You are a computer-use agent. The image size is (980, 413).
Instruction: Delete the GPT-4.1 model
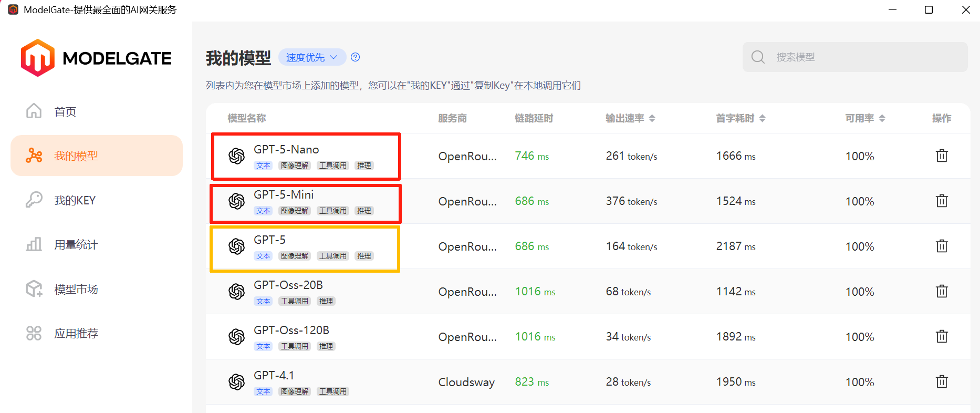click(942, 381)
